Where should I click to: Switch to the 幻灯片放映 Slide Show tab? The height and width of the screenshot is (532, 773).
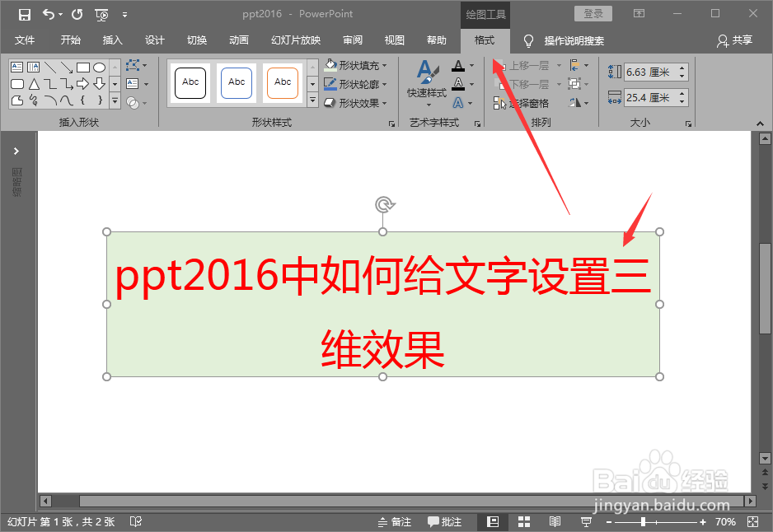[x=296, y=40]
